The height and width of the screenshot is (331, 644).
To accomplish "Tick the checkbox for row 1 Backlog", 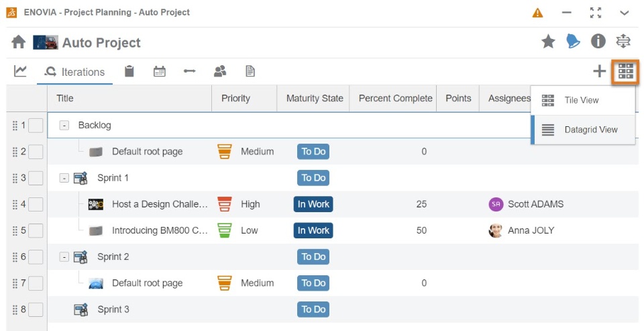I will click(x=36, y=126).
